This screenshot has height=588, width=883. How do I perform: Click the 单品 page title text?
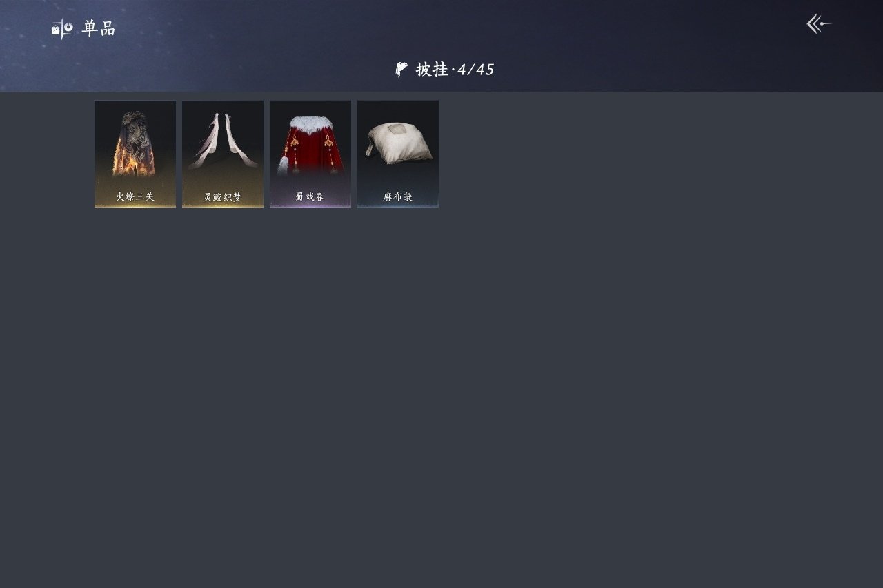[x=99, y=28]
